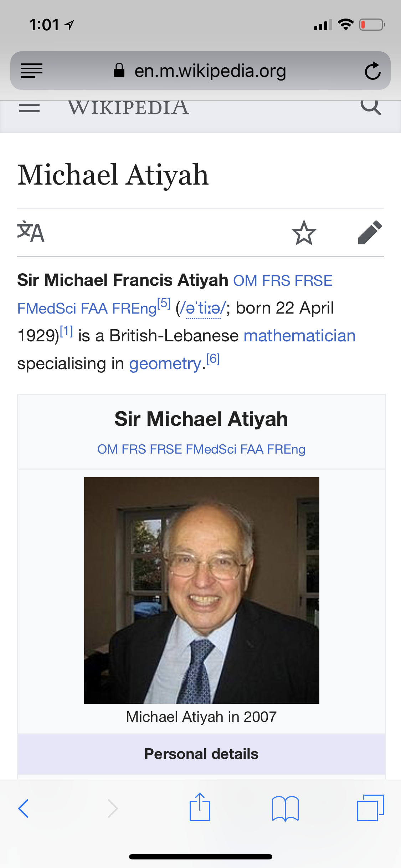Reload the page in Safari
This screenshot has width=401, height=868.
(372, 71)
